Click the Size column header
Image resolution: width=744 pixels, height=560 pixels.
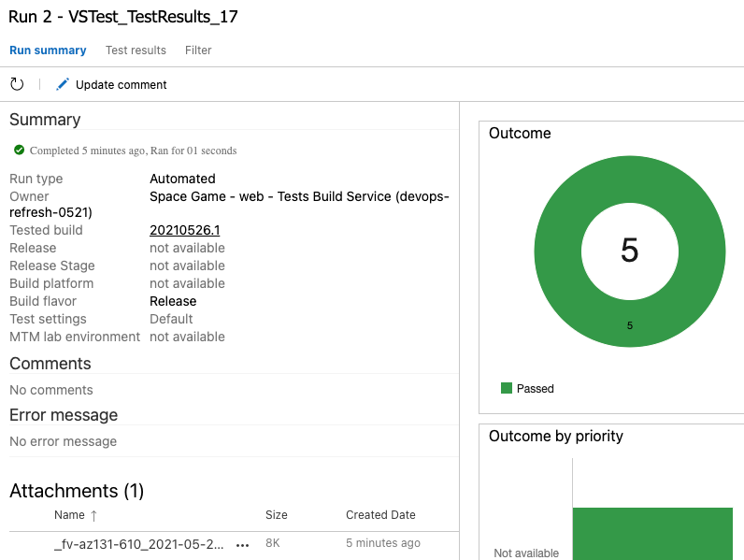(277, 515)
